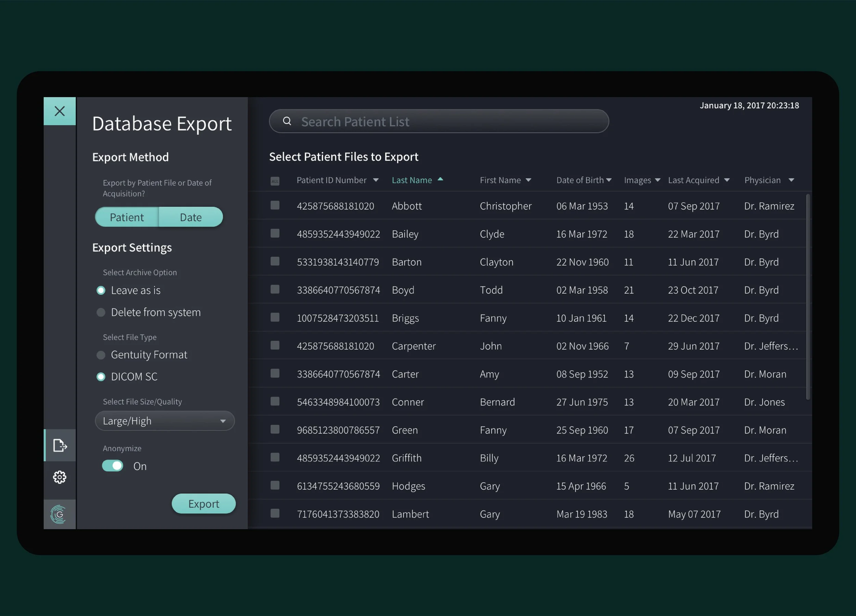
Task: Click the Gentuity logo icon
Action: [59, 514]
